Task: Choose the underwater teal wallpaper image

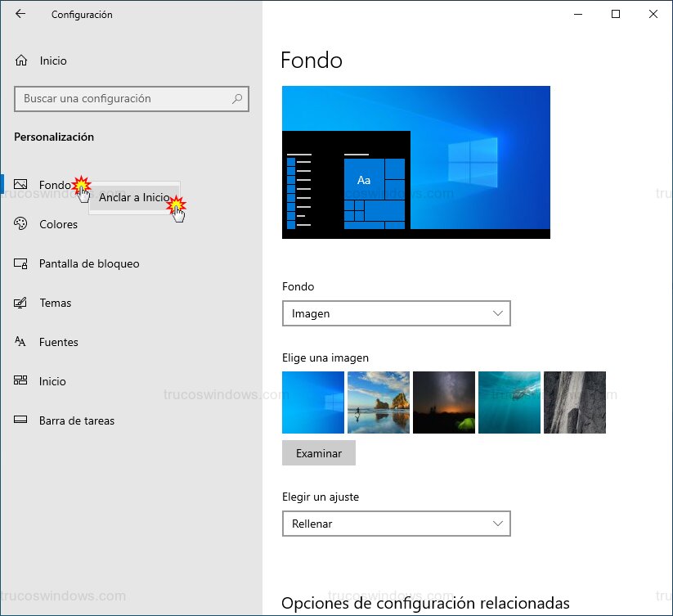Action: click(509, 402)
